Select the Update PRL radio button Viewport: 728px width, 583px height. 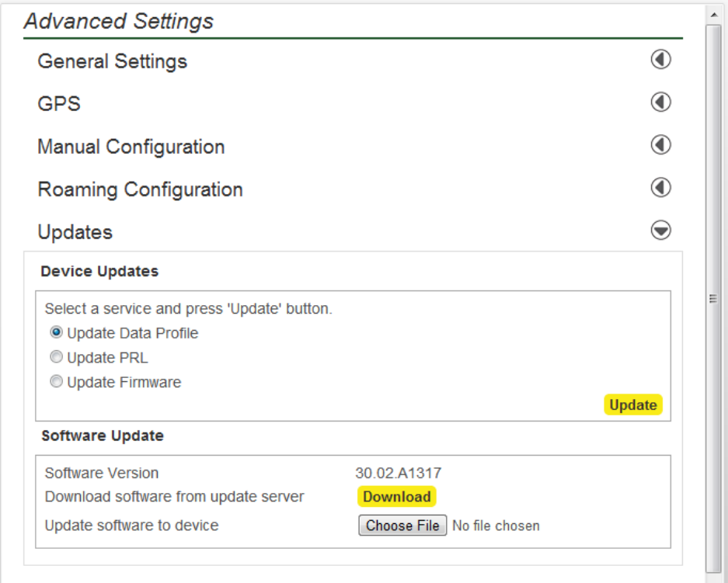click(x=56, y=358)
